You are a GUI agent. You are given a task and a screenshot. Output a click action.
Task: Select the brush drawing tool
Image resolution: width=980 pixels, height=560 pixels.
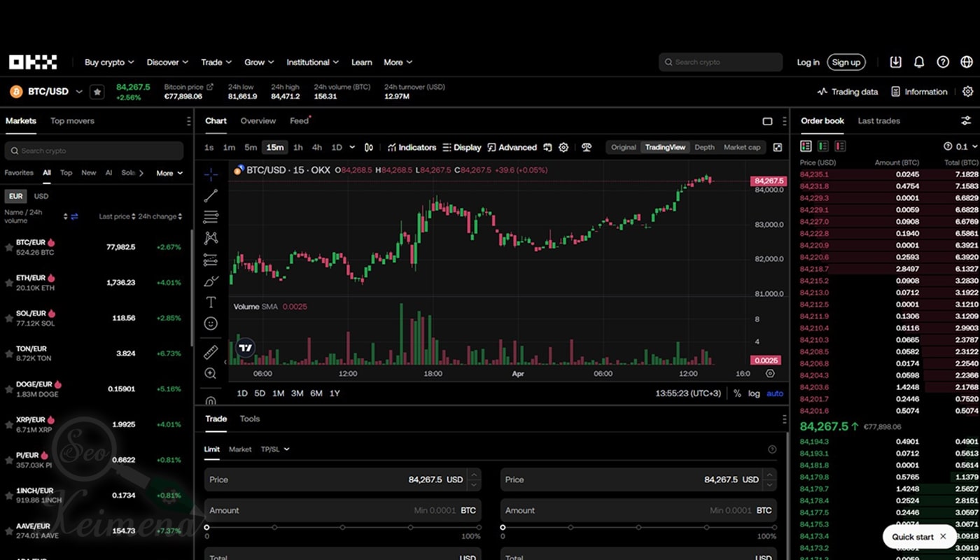[x=211, y=281]
